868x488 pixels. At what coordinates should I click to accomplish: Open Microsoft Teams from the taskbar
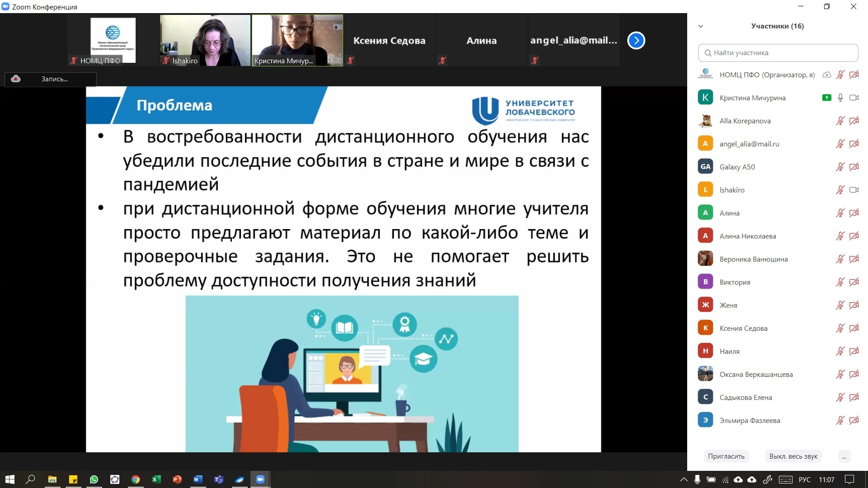(x=219, y=479)
